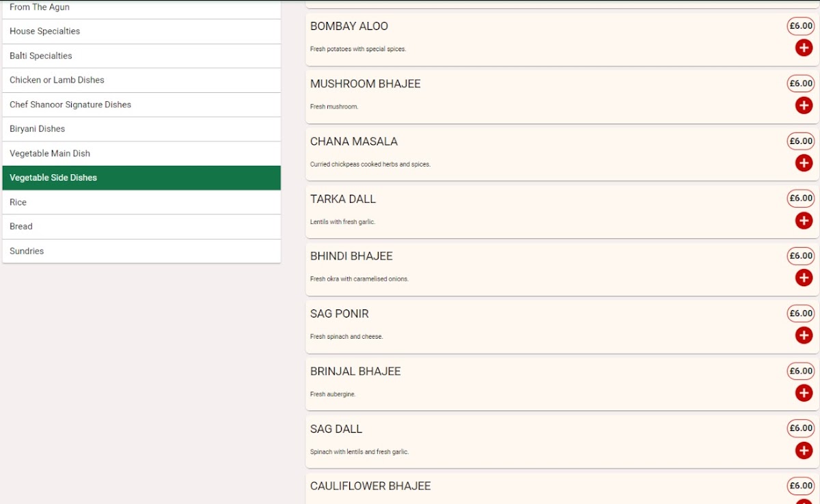Click the Cauliflower Bhajee item title
This screenshot has height=504, width=820.
pyautogui.click(x=370, y=486)
